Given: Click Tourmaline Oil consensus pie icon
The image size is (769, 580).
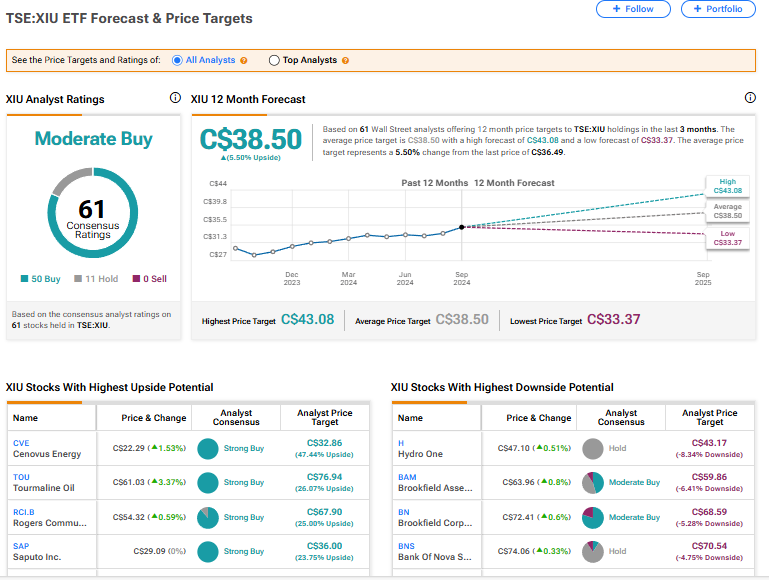Looking at the screenshot, I should 207,483.
